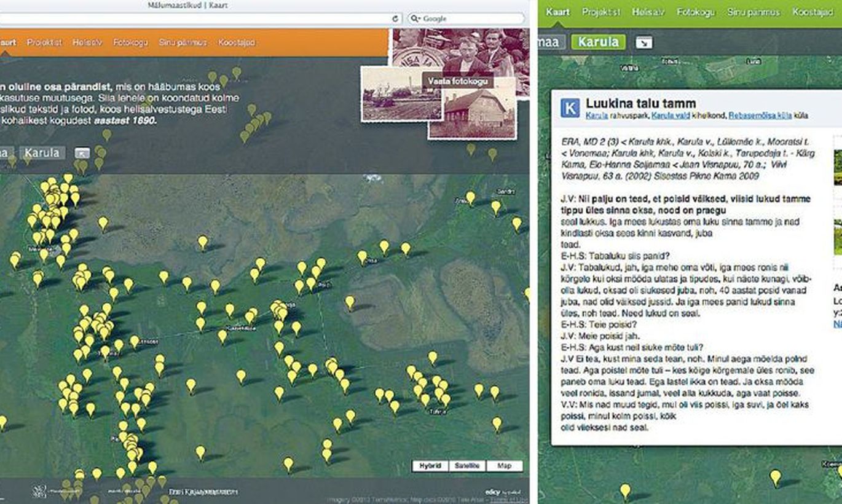Open Projektist in the green navigation bar
Viewport: 842px width, 504px height.
[601, 12]
